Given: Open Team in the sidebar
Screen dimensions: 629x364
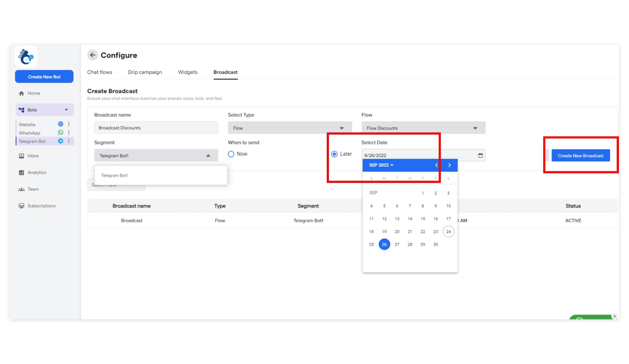Looking at the screenshot, I should 33,189.
